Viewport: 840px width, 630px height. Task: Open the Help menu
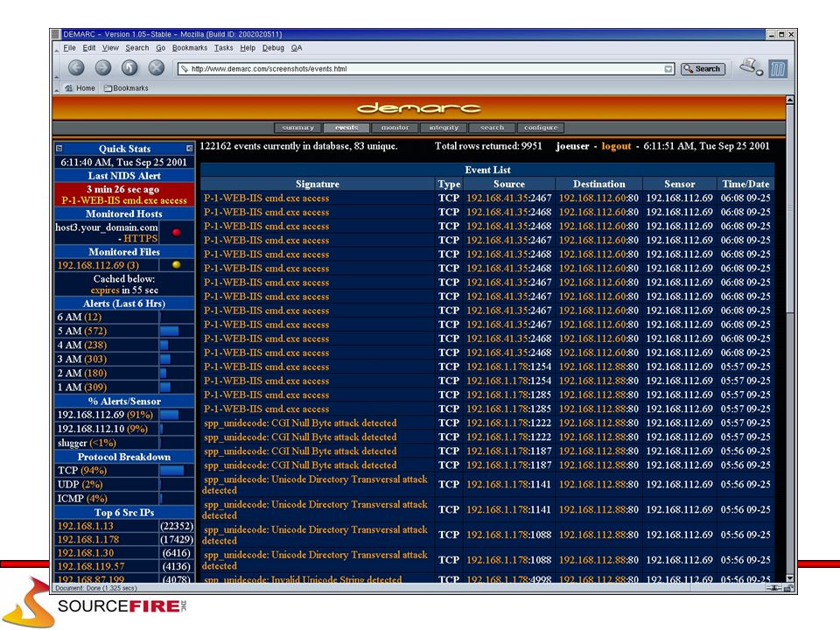point(248,47)
